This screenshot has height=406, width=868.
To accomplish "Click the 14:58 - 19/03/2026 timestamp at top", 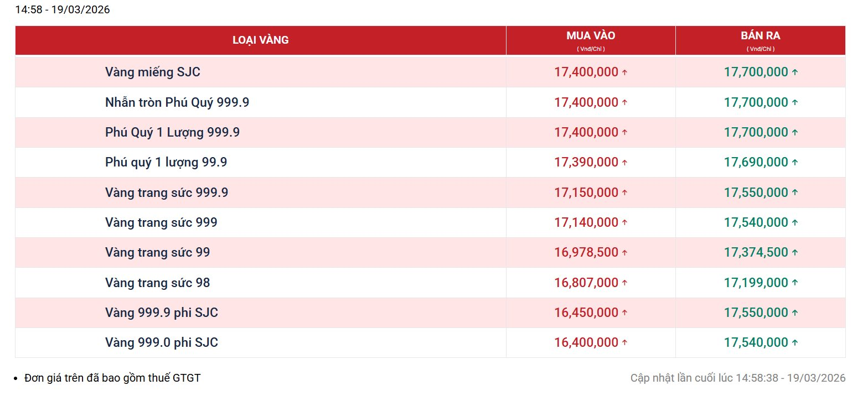I will point(63,10).
